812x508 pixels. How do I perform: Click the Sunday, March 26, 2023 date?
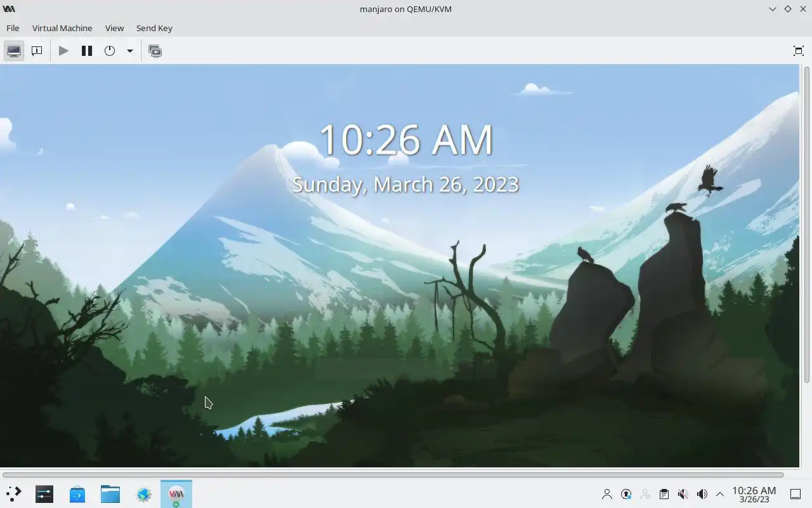(405, 184)
